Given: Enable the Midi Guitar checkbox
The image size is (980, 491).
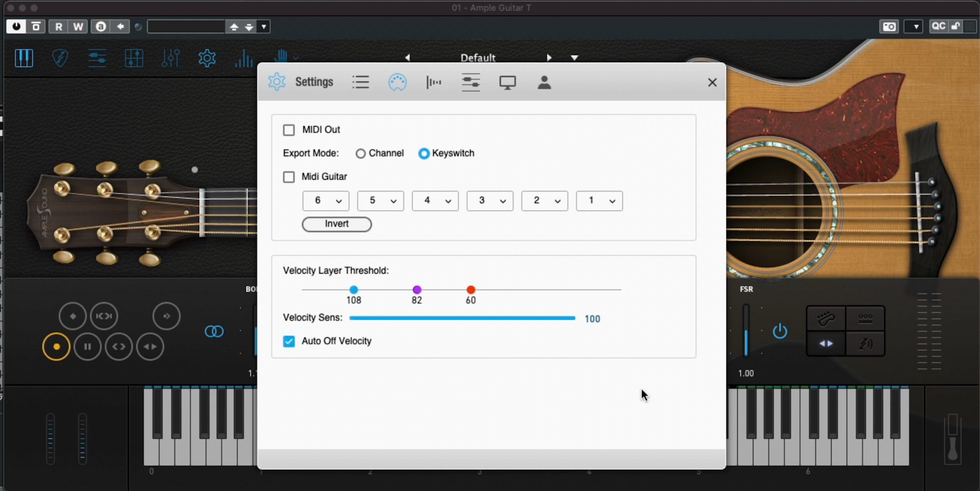Looking at the screenshot, I should point(289,177).
